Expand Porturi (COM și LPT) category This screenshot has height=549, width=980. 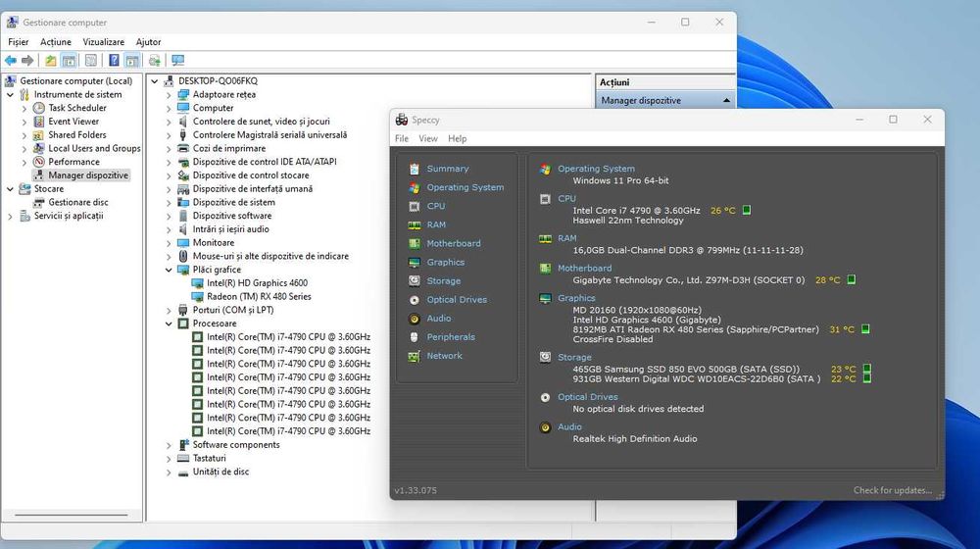click(169, 311)
